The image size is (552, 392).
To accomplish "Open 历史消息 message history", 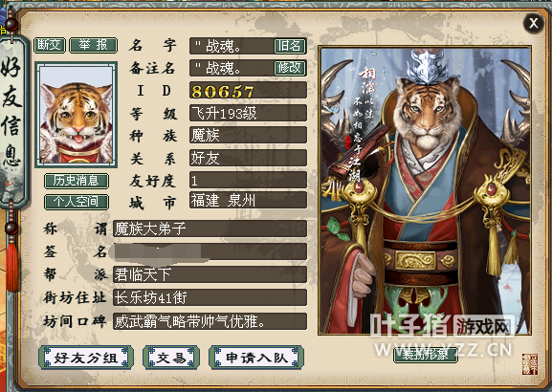I will [x=76, y=181].
